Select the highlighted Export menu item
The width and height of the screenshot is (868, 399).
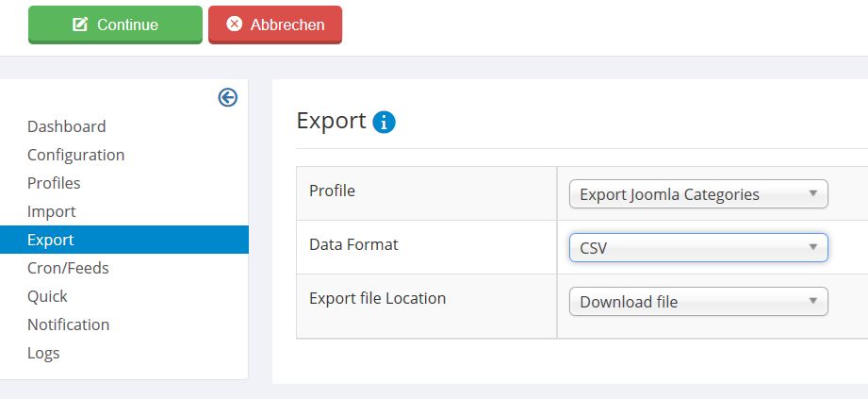124,240
